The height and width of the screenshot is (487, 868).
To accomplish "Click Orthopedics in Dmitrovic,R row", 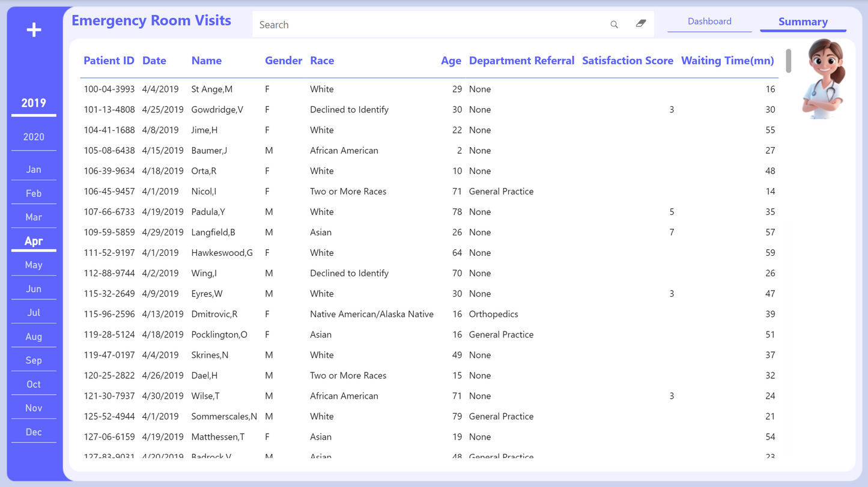I will pos(493,314).
